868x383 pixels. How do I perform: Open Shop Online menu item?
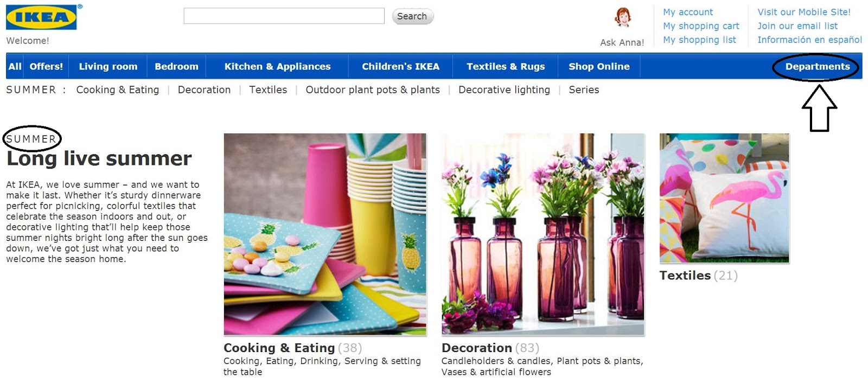click(x=599, y=67)
